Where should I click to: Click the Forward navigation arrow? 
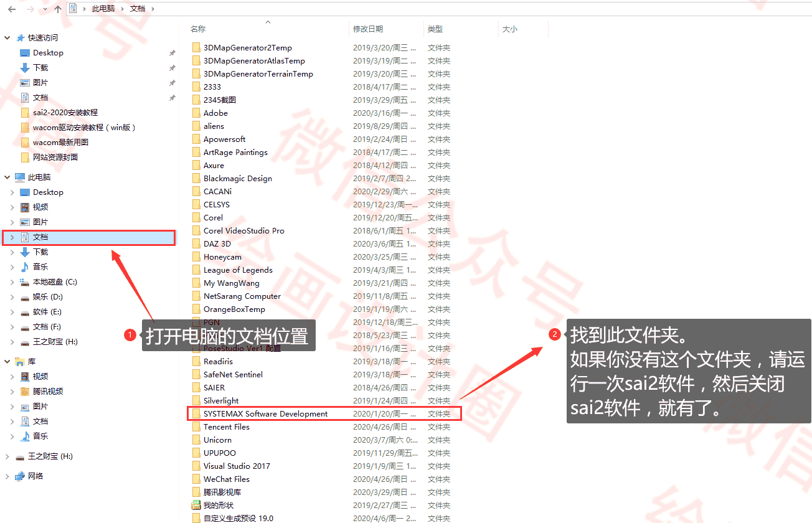(30, 9)
